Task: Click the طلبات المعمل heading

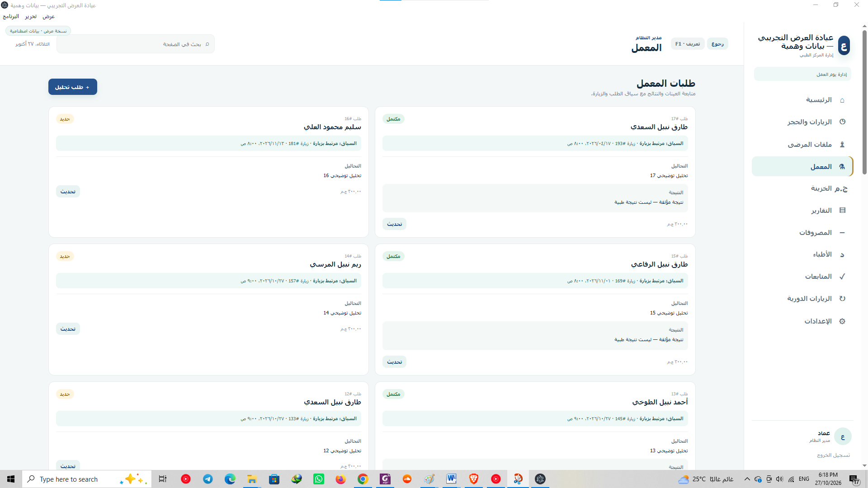Action: [x=666, y=83]
